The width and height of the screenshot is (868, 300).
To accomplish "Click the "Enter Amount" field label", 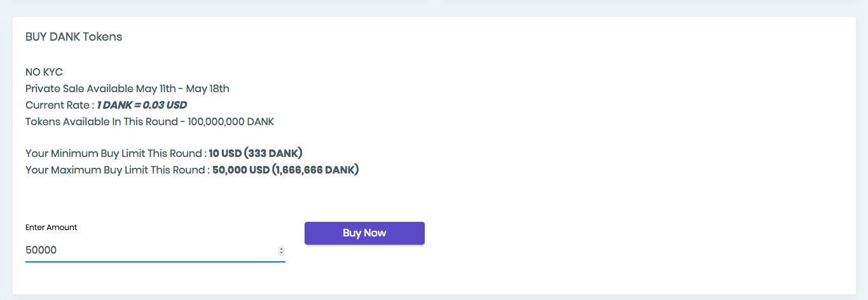I will pos(51,228).
